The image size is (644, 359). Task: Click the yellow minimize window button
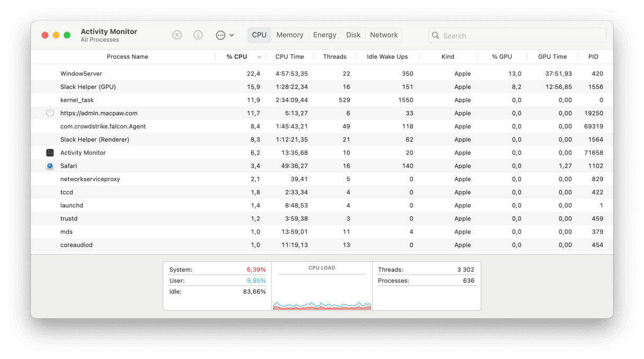tap(56, 35)
